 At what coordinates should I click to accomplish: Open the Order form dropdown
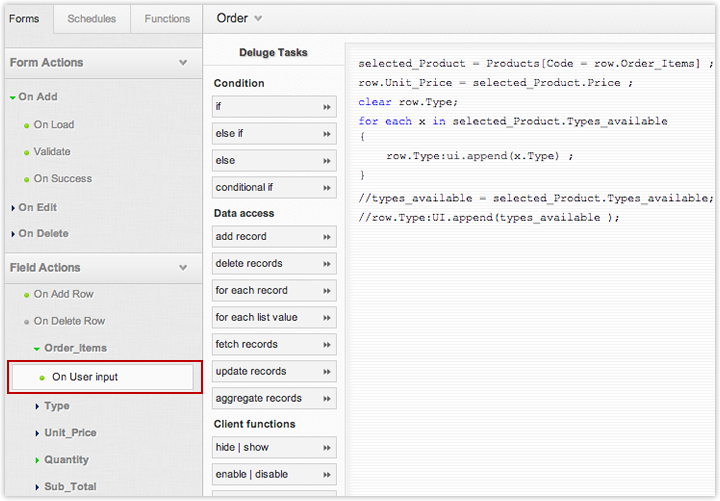coord(240,18)
